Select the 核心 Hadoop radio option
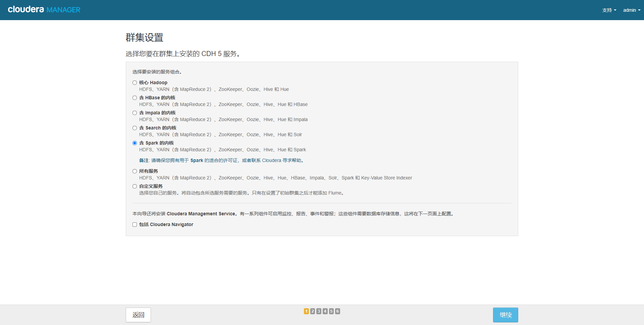The width and height of the screenshot is (644, 325). [x=135, y=83]
